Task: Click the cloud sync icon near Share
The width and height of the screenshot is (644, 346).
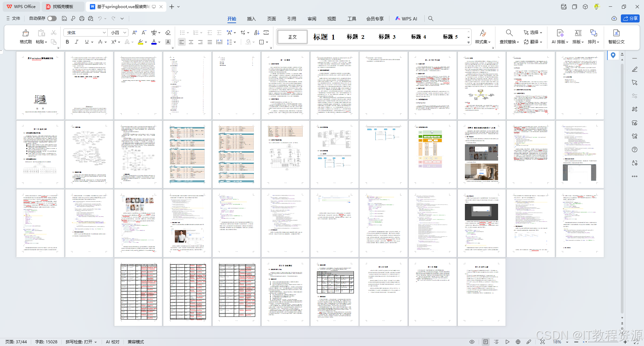Action: pyautogui.click(x=614, y=18)
